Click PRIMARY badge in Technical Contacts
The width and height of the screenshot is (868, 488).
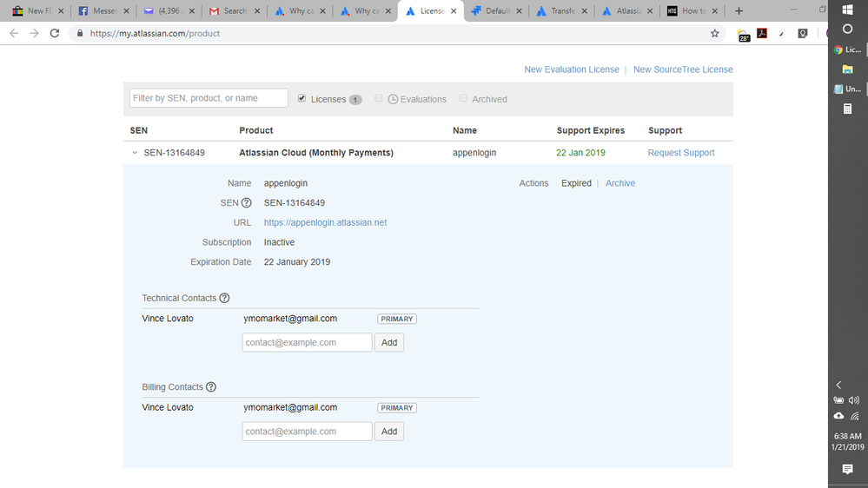coord(397,320)
